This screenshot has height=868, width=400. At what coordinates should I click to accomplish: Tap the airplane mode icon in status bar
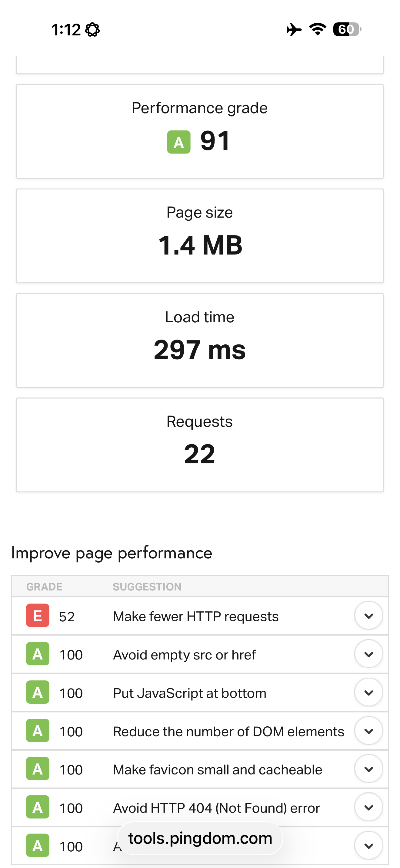294,30
